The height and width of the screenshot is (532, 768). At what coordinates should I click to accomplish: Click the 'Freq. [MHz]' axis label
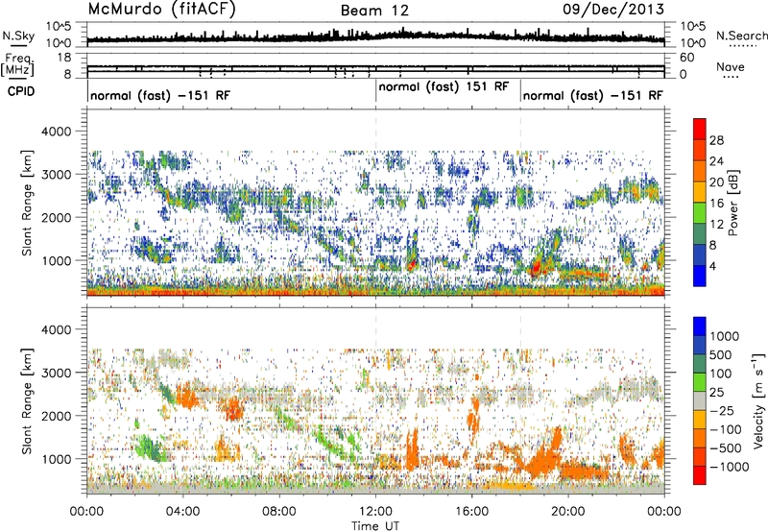(18, 64)
